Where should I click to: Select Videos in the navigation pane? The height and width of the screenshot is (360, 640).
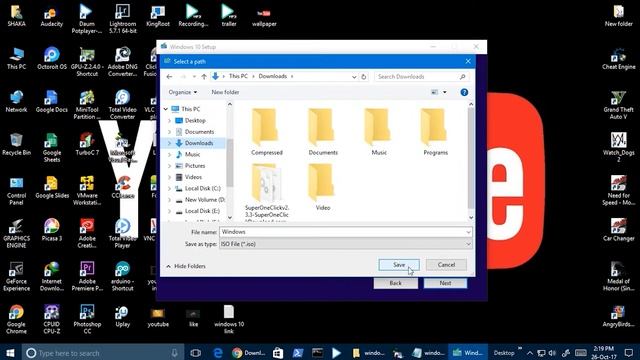(x=193, y=177)
